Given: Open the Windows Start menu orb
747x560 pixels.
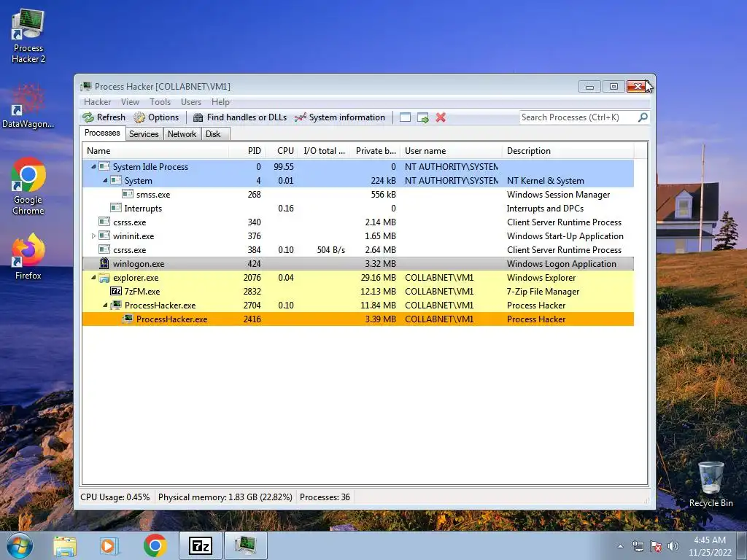Looking at the screenshot, I should tap(20, 545).
